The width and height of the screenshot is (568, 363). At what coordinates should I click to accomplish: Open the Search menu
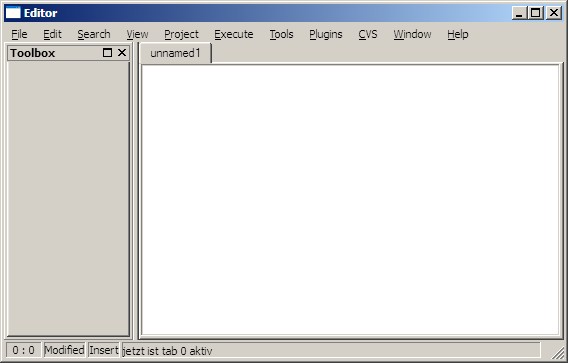click(x=94, y=34)
